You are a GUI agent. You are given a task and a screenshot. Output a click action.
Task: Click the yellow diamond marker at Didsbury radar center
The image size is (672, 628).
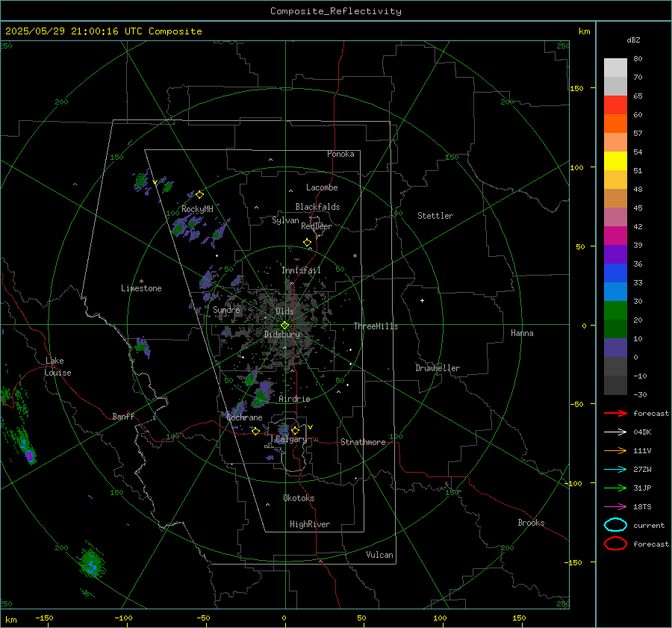point(284,326)
